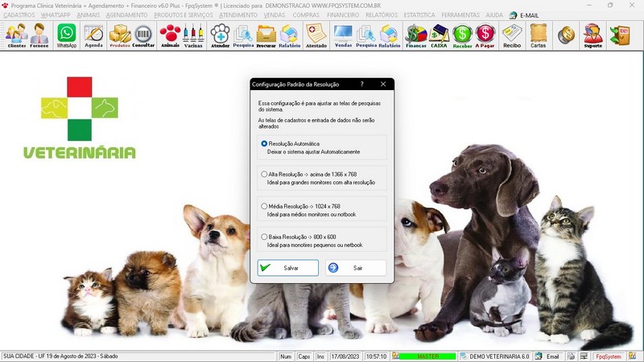Click the A Pagar toolbar icon
Screen dimensions: 644x362
click(485, 35)
